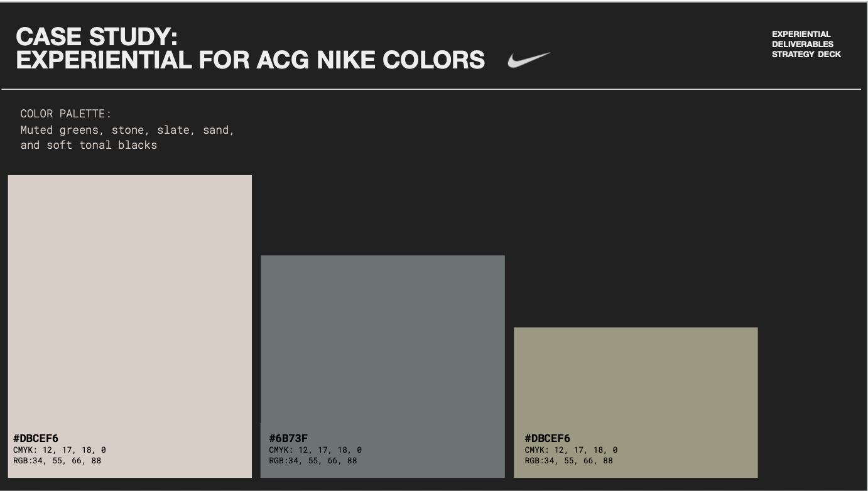Screen dimensions: 868x491
Task: Click the #DBCEF6 label on olive swatch
Action: [x=548, y=438]
